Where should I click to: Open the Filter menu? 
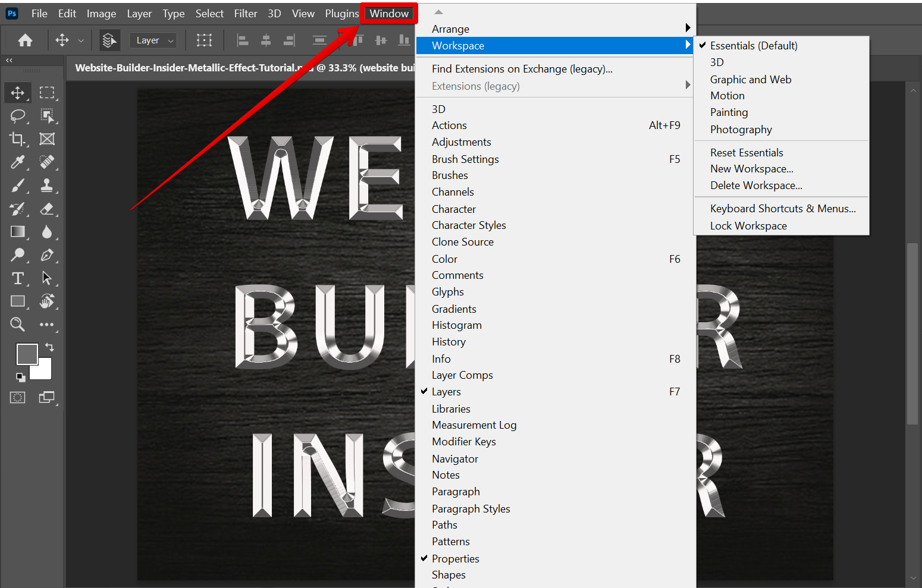(246, 13)
